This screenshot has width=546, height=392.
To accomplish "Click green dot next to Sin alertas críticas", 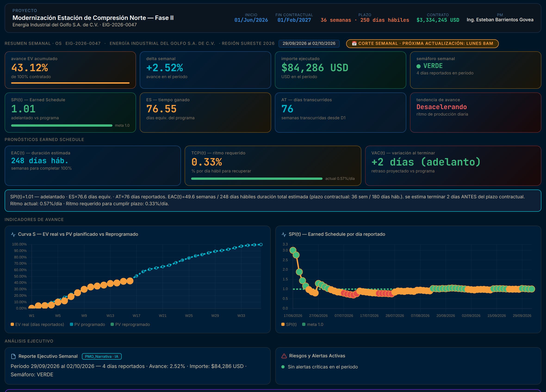I will click(283, 367).
